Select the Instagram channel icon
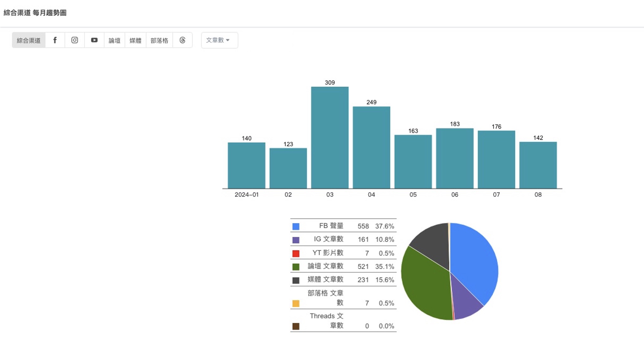644x354 pixels. 74,40
